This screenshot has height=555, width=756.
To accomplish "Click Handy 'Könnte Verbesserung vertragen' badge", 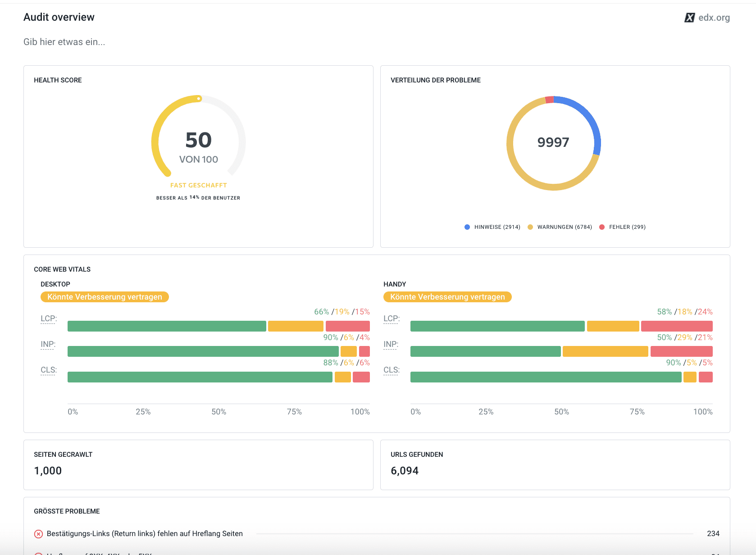I will click(x=447, y=297).
